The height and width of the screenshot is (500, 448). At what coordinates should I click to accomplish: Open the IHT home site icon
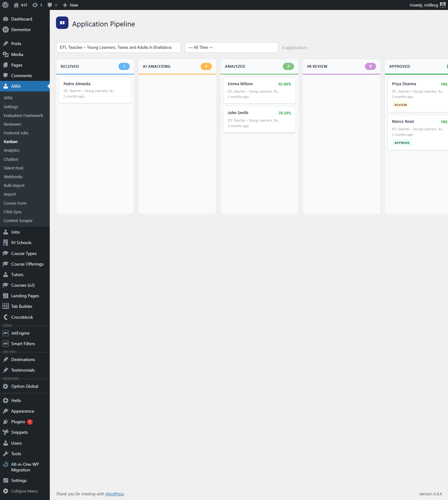coord(16,5)
